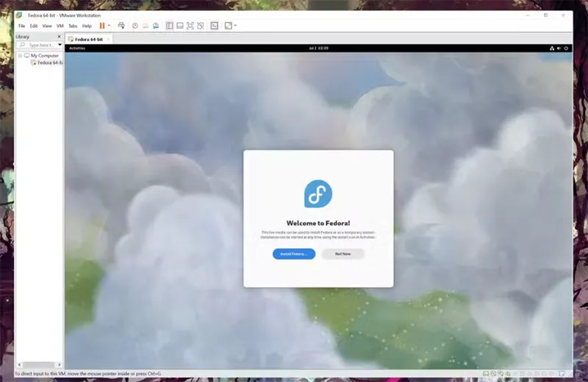Click the network icon in Fedora top bar

[x=552, y=48]
